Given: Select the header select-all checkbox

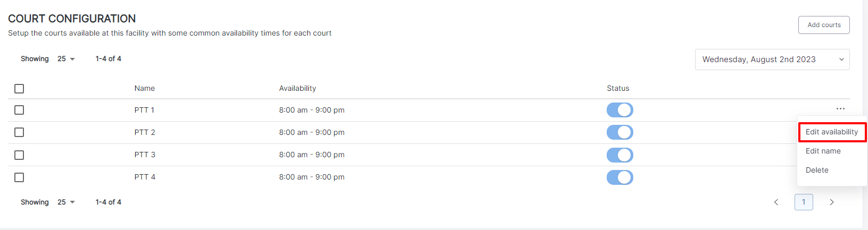Looking at the screenshot, I should [x=19, y=89].
